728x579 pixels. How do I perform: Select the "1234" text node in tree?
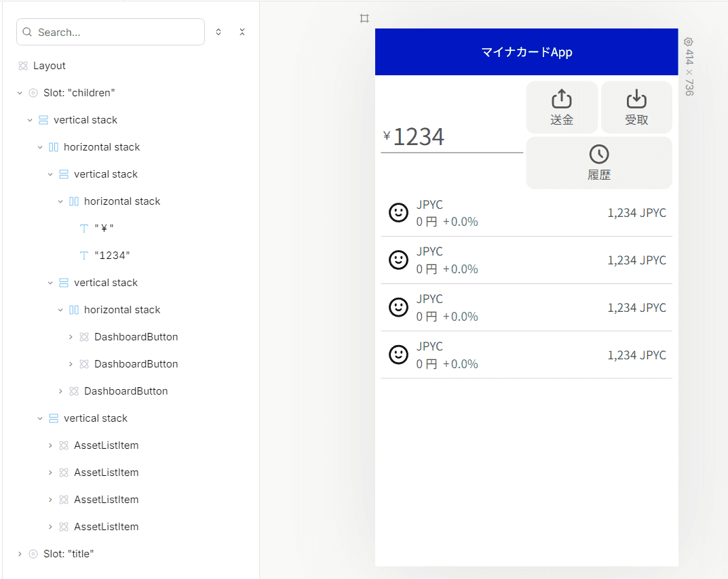(112, 256)
